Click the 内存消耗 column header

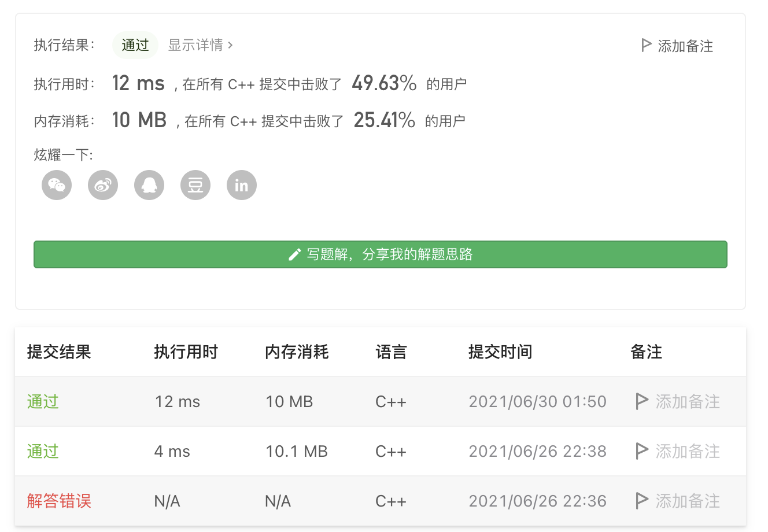pos(297,352)
